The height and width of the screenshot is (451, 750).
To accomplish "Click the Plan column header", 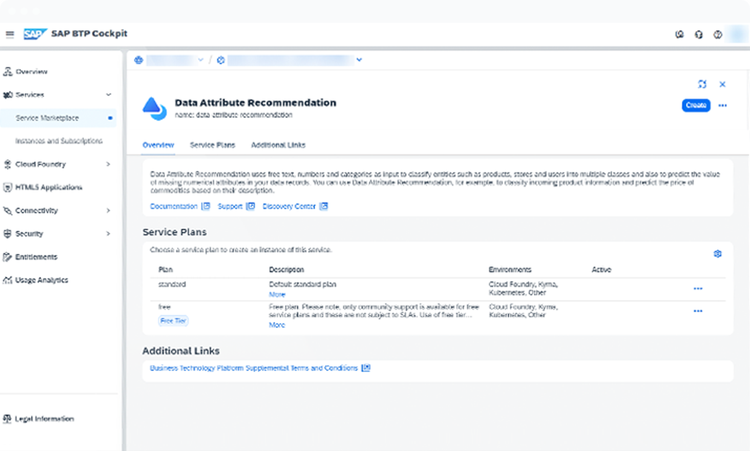I will (165, 270).
